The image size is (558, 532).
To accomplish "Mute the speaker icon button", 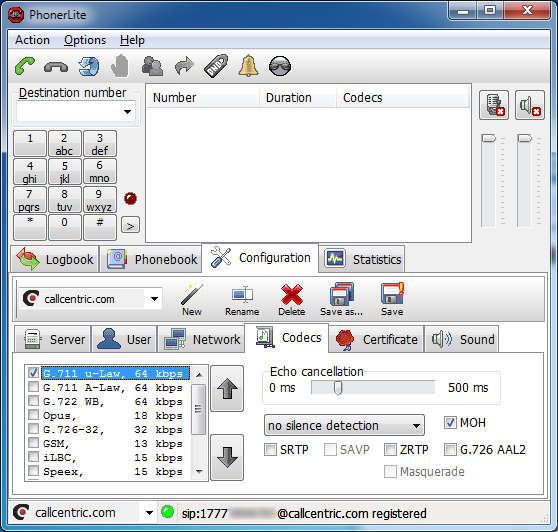I will 530,105.
